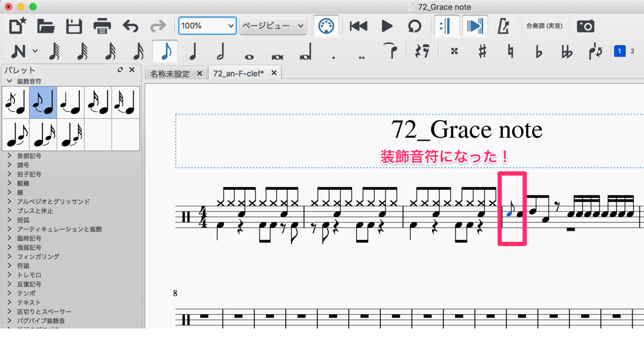Print the score using the printer icon

[x=102, y=26]
